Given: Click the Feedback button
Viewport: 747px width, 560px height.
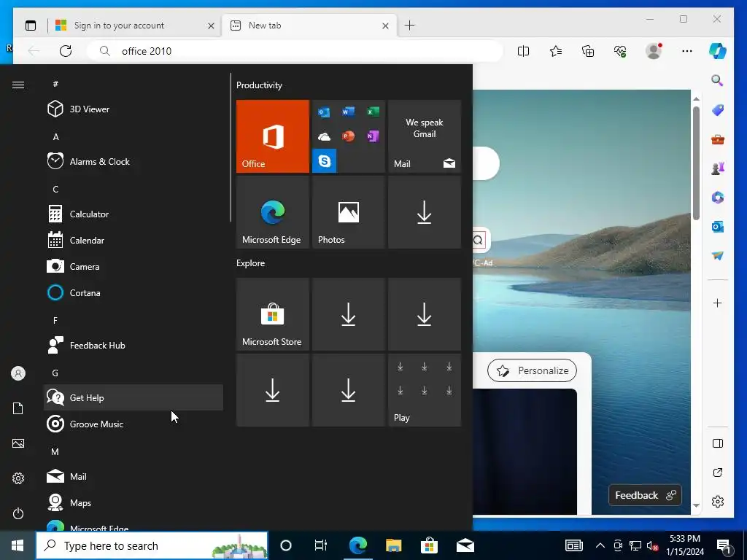Looking at the screenshot, I should [645, 495].
